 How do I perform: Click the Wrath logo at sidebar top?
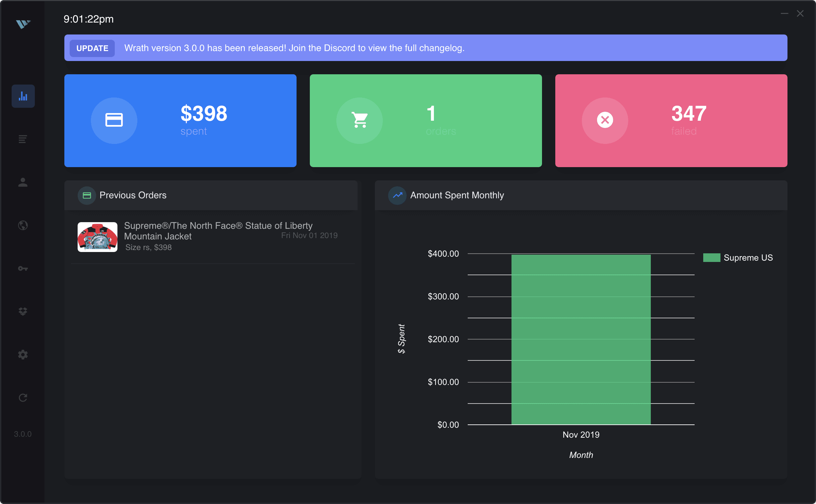click(23, 23)
